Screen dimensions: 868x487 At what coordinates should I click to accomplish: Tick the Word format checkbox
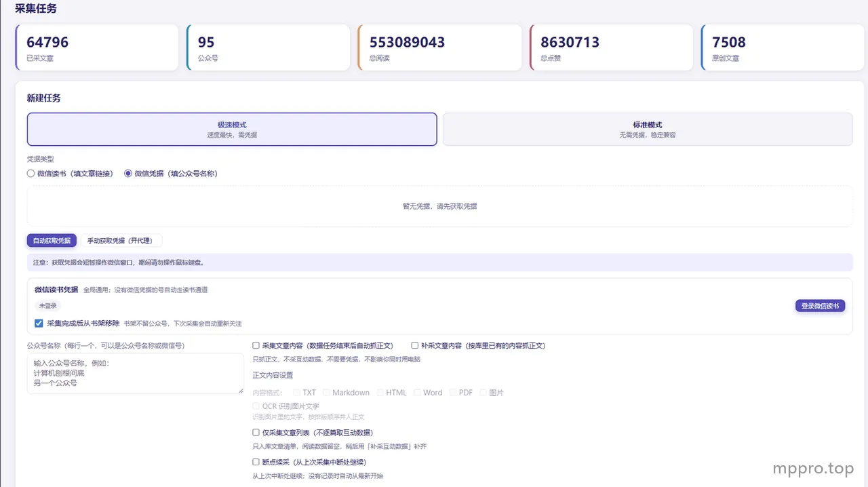[417, 392]
